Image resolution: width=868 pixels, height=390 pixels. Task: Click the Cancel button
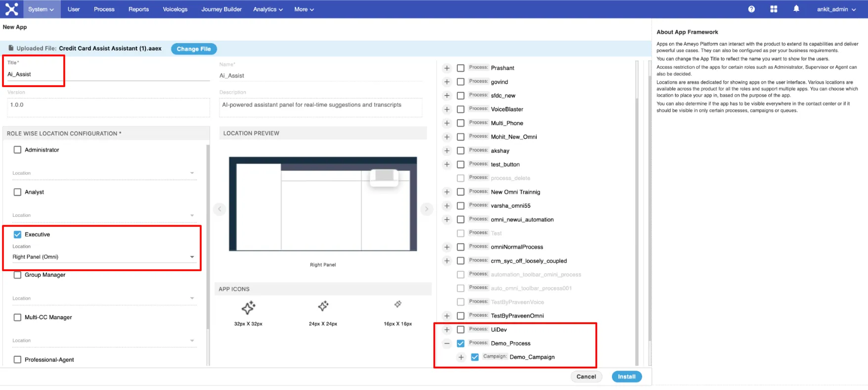point(586,377)
